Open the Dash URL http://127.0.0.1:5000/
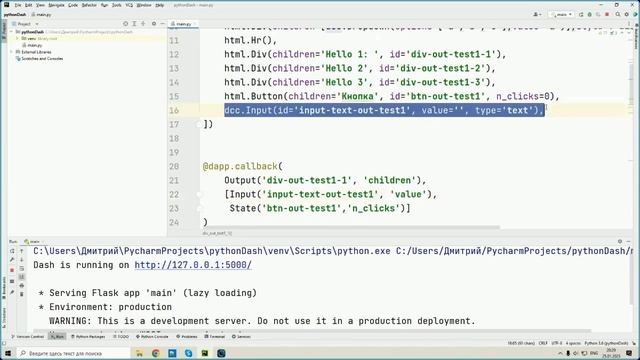This screenshot has height=360, width=640. pos(193,265)
